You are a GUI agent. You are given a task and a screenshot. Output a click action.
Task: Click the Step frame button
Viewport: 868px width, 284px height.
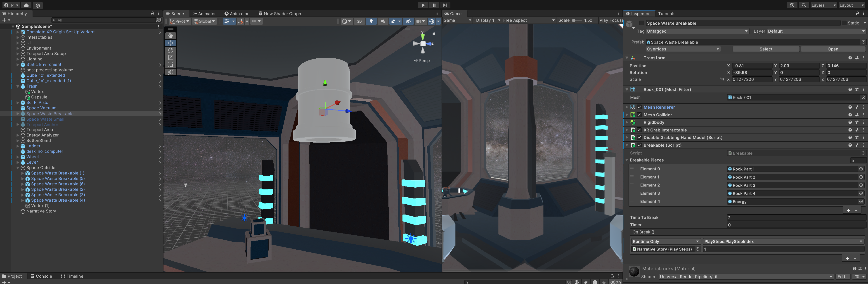click(x=445, y=5)
